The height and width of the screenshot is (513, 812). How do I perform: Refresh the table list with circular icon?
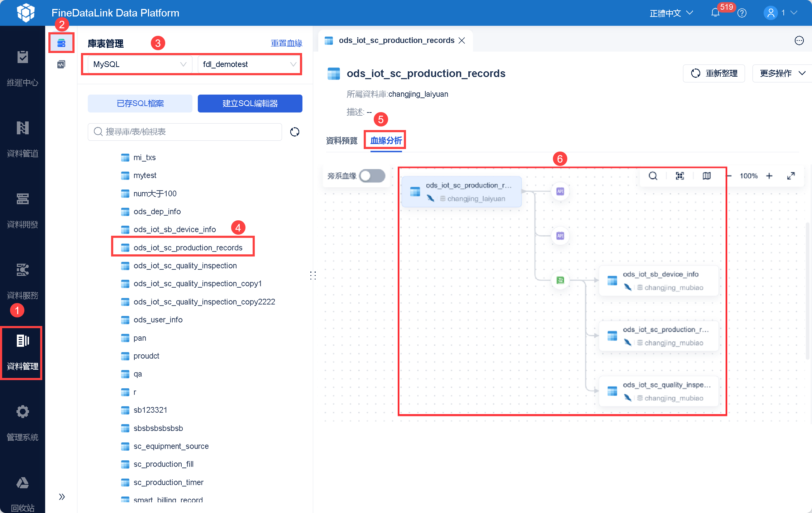tap(295, 132)
